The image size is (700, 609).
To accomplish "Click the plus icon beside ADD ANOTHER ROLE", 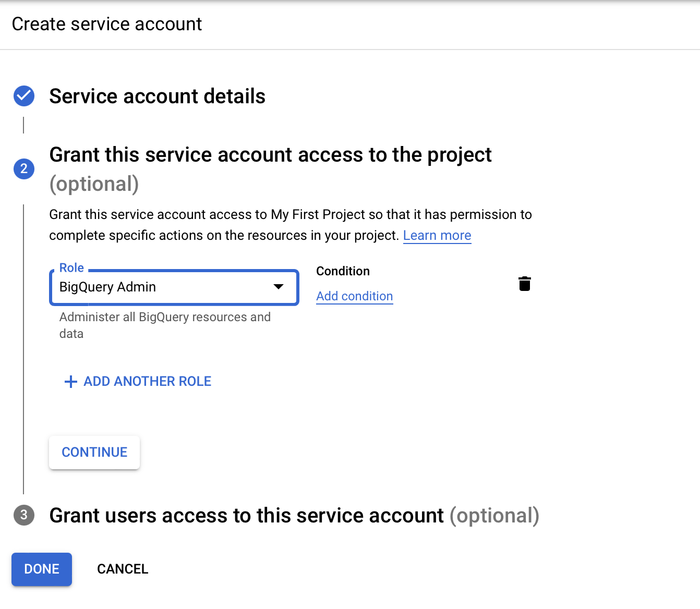I will (70, 381).
